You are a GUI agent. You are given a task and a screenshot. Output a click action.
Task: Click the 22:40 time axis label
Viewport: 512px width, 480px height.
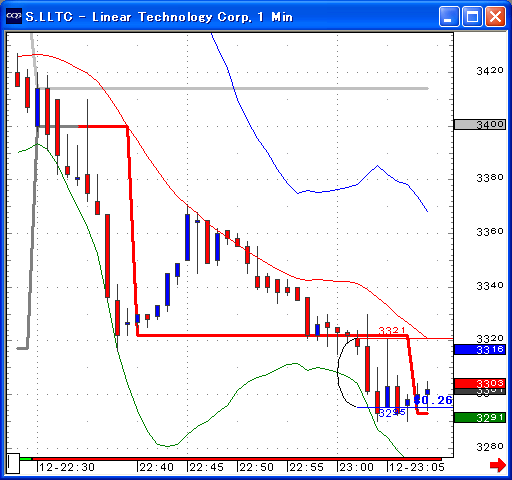(156, 467)
